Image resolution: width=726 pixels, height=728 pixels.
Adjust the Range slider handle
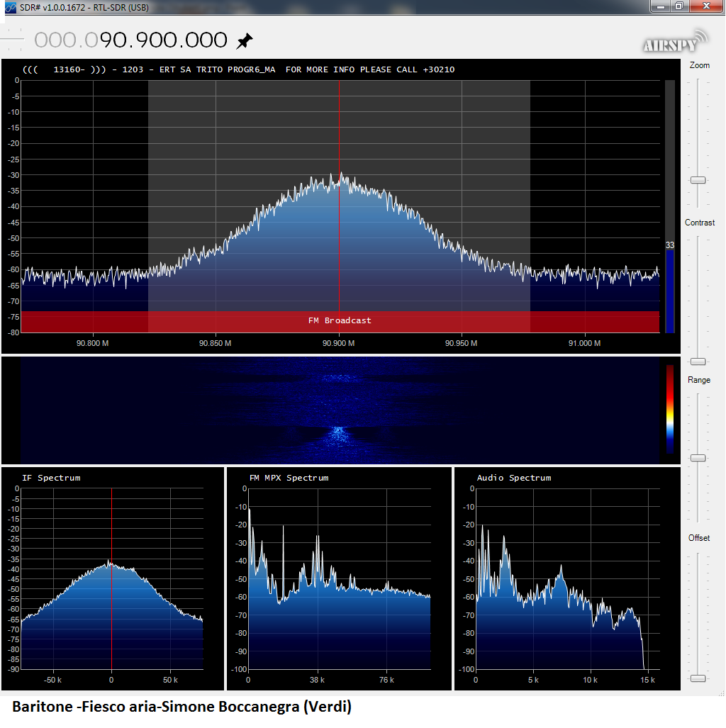[698, 458]
